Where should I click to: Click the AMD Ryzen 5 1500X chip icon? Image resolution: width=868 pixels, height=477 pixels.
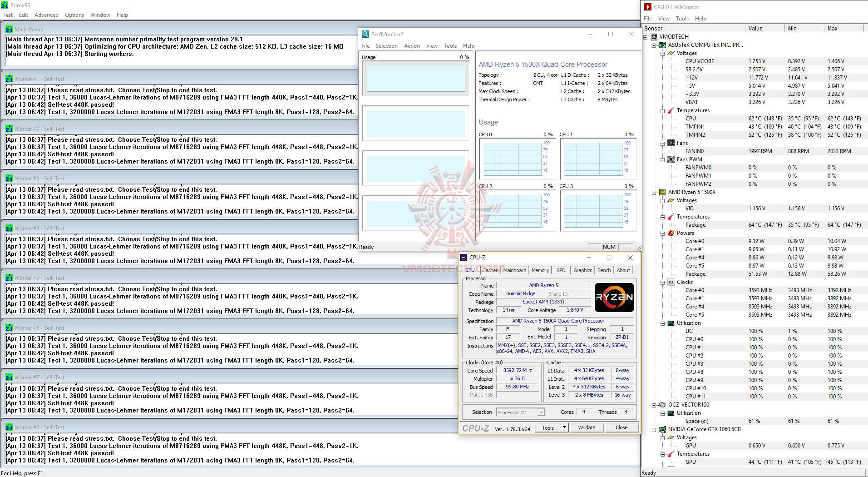click(x=663, y=192)
